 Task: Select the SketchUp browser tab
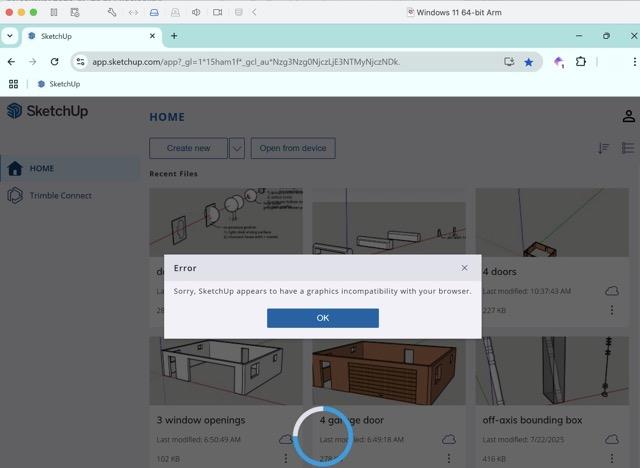click(x=92, y=36)
